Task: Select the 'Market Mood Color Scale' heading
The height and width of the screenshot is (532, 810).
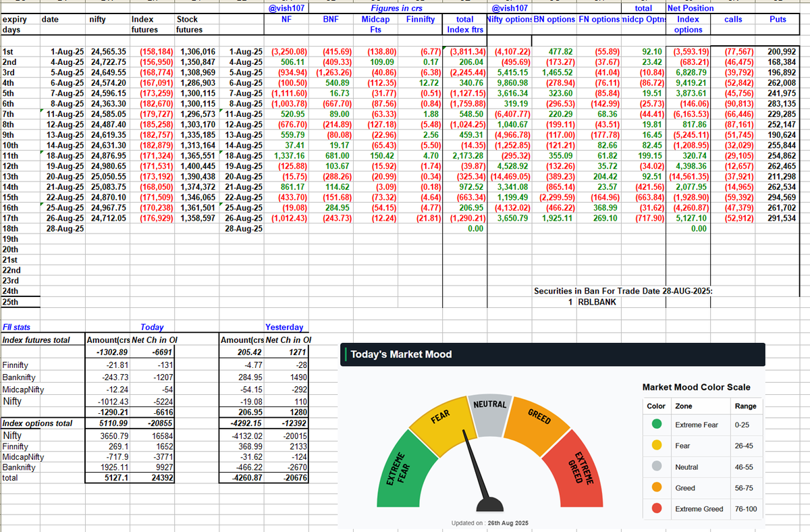Action: [x=696, y=387]
